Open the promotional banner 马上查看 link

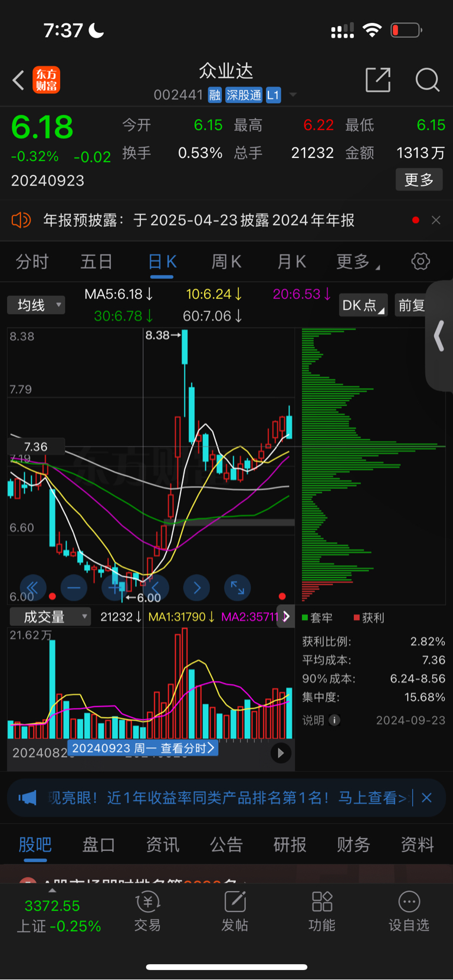372,798
